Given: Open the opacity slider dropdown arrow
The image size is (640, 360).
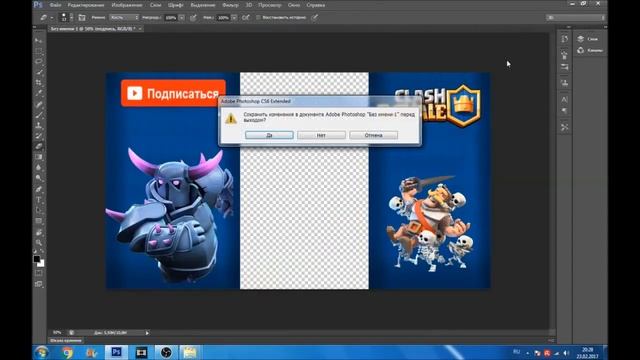Looking at the screenshot, I should click(182, 18).
